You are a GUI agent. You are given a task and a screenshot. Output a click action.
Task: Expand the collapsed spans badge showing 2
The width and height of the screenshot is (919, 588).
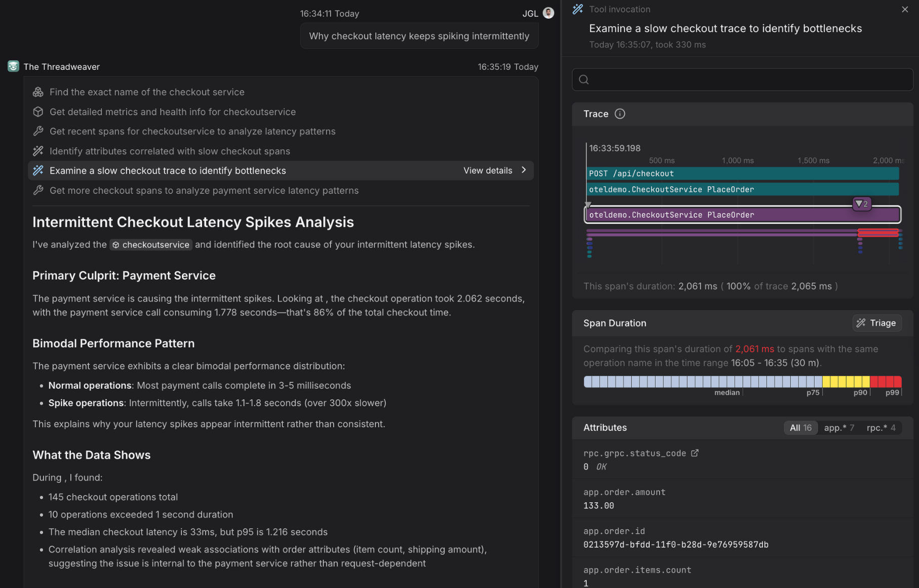(x=861, y=204)
